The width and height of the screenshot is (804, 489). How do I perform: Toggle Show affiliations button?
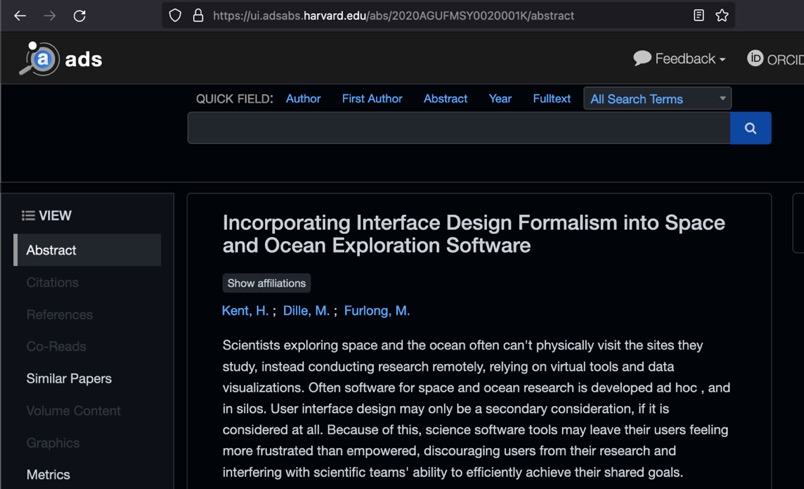[x=266, y=283]
